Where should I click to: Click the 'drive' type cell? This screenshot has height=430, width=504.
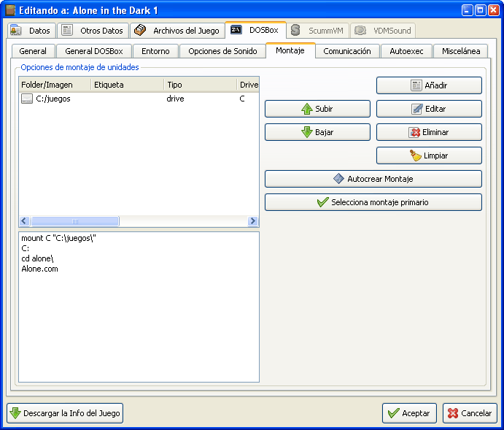click(175, 99)
